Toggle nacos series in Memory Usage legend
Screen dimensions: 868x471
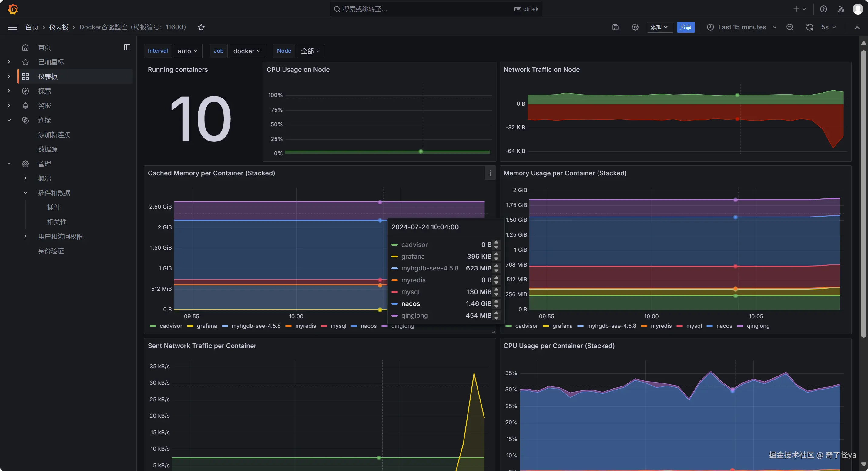tap(724, 326)
